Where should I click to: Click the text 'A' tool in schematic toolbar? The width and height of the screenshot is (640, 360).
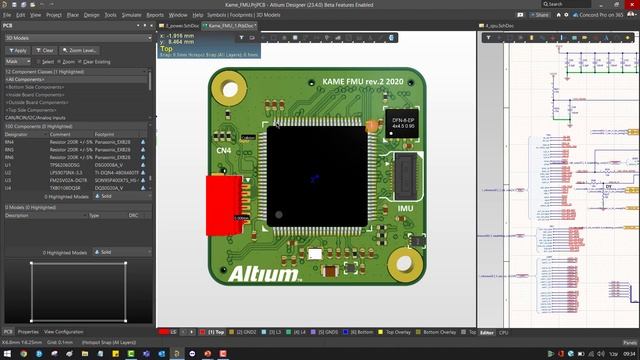(606, 38)
